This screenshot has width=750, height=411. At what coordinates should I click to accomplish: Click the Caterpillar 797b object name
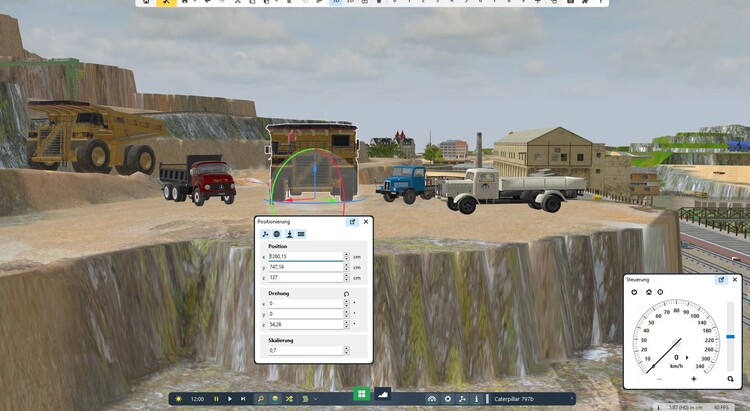(514, 399)
